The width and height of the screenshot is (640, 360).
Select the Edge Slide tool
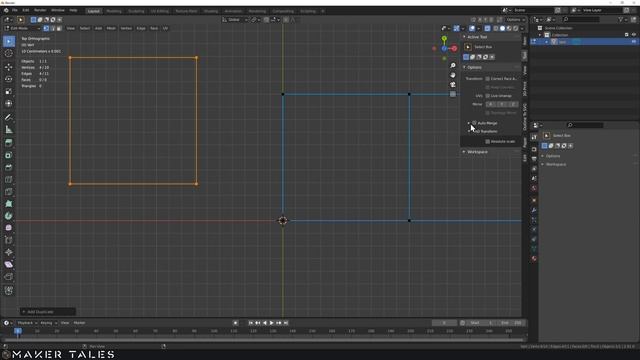[9, 240]
